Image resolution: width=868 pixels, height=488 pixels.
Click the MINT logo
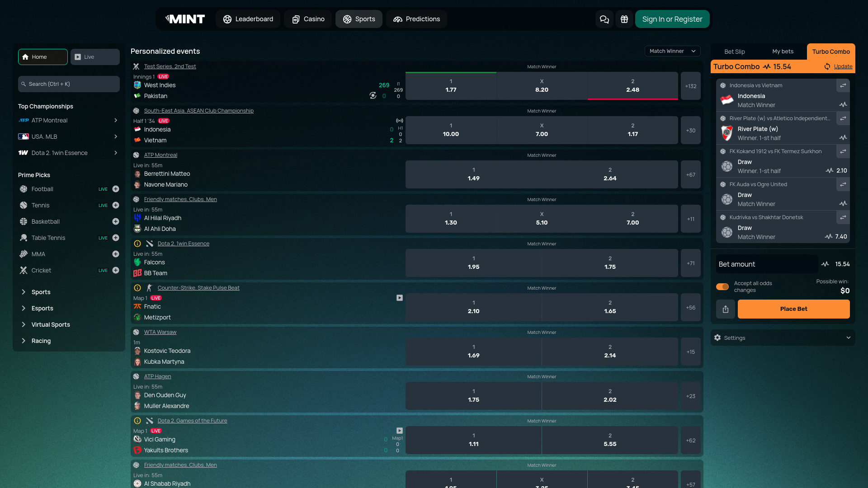point(185,19)
